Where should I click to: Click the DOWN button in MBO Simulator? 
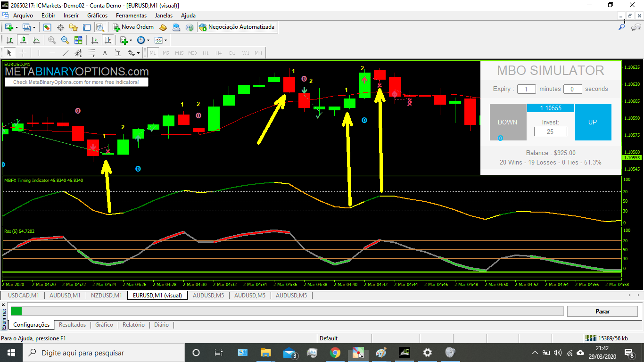(x=508, y=122)
